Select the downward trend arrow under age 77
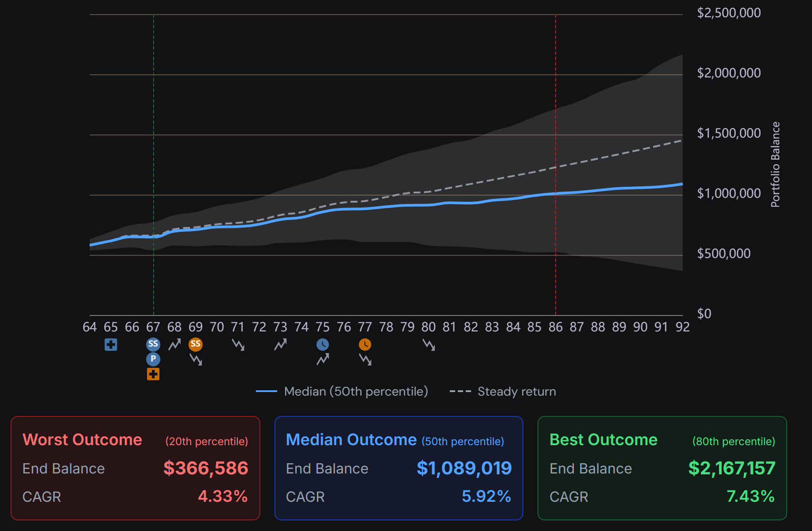 point(365,359)
